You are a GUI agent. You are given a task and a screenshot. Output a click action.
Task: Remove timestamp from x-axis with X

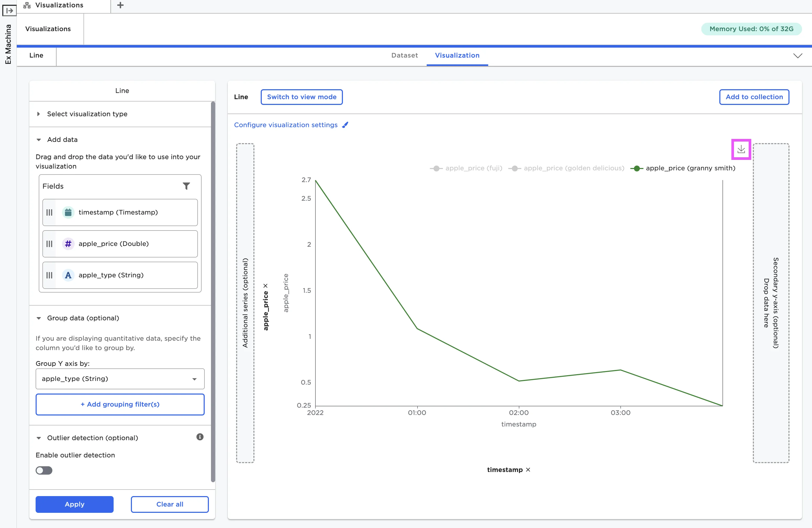[528, 470]
